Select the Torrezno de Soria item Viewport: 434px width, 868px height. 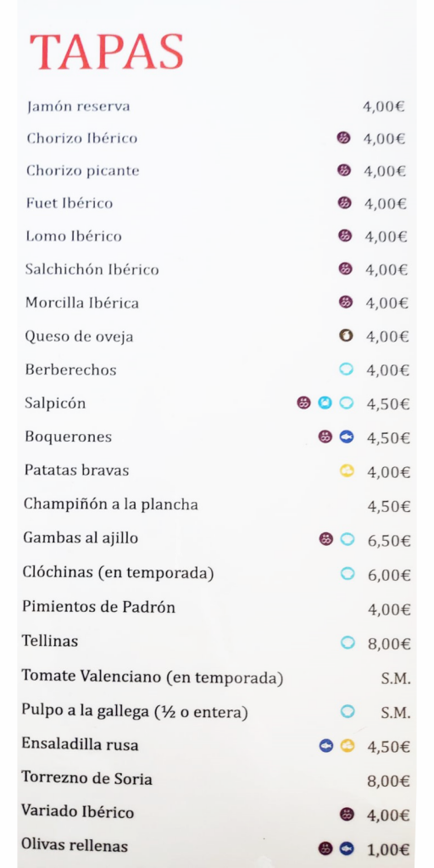(x=87, y=778)
